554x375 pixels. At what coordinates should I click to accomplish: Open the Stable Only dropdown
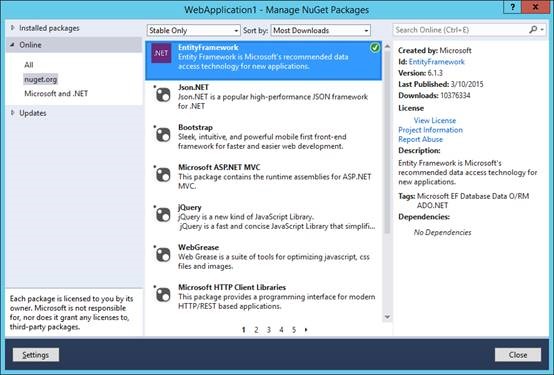click(193, 30)
